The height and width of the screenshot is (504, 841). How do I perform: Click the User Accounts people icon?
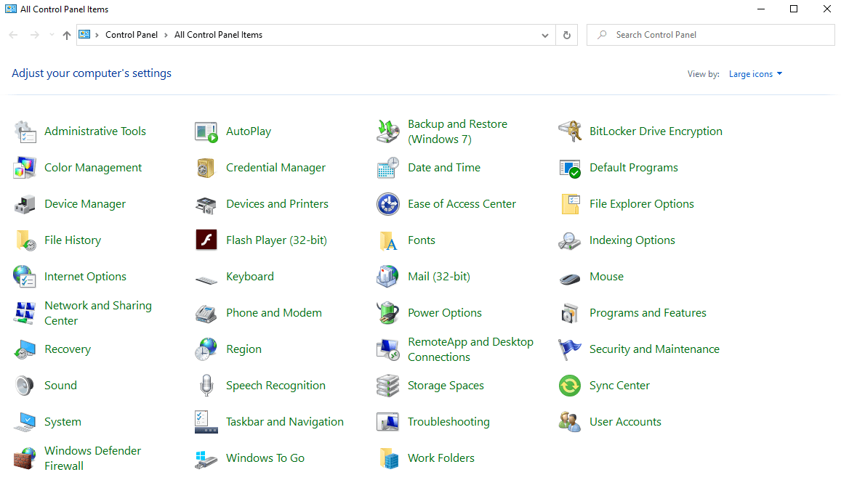570,422
